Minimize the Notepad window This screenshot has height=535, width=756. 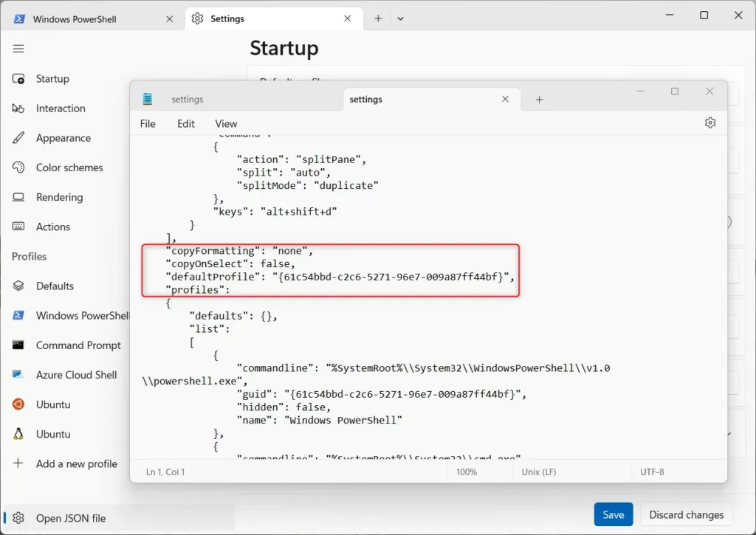tap(640, 91)
